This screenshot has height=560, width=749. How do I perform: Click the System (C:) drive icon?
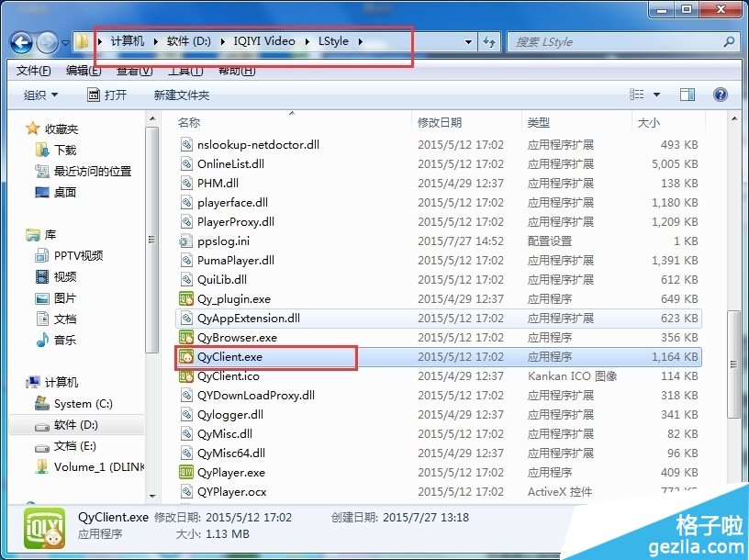(x=42, y=404)
